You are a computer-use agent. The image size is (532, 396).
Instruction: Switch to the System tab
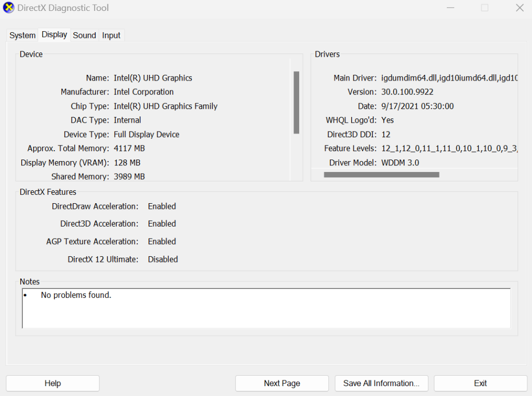click(x=22, y=35)
